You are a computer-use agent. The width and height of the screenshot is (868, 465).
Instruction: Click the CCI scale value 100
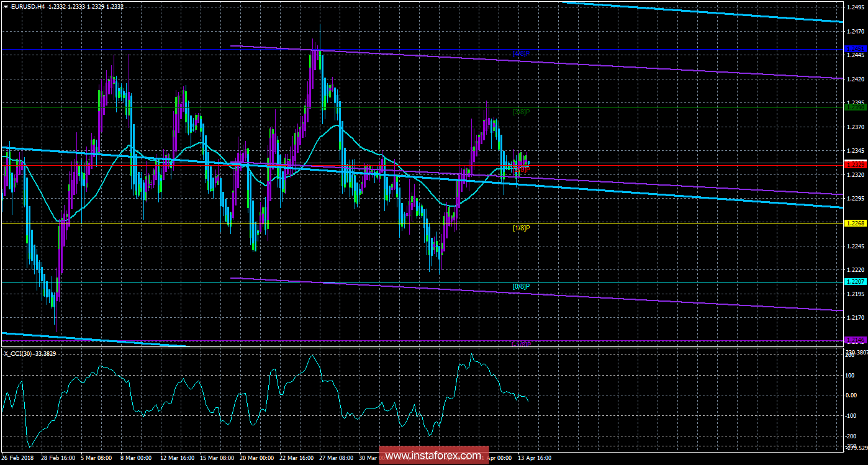[851, 374]
